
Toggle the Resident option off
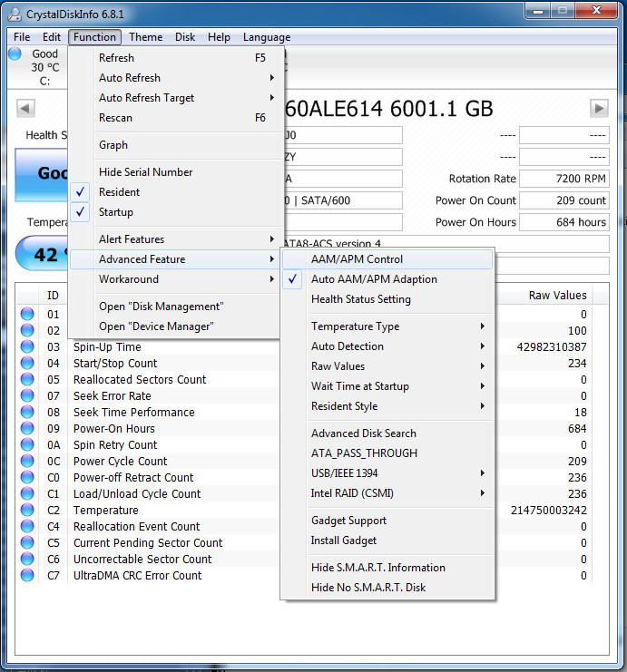[x=175, y=192]
